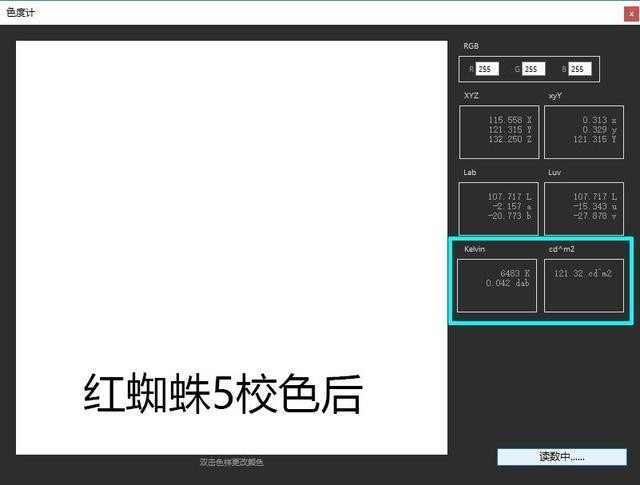This screenshot has width=640, height=485.
Task: Click the Luv section label
Action: [554, 172]
